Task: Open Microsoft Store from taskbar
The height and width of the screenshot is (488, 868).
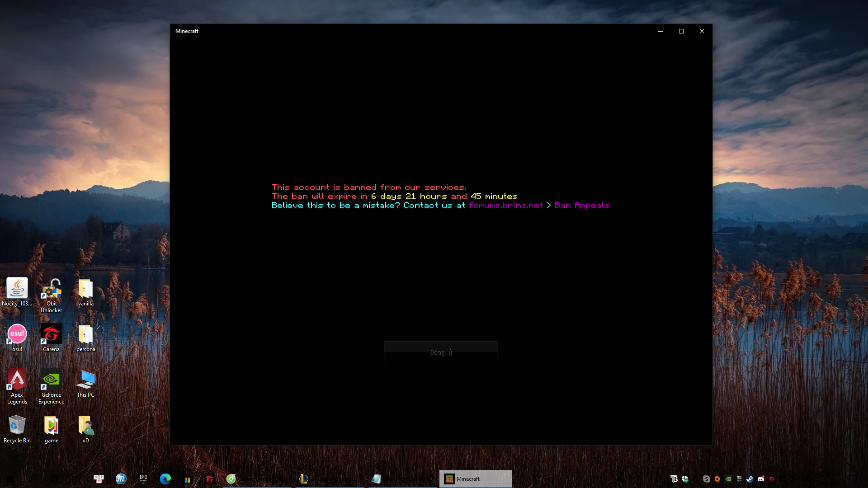Action: click(x=187, y=479)
